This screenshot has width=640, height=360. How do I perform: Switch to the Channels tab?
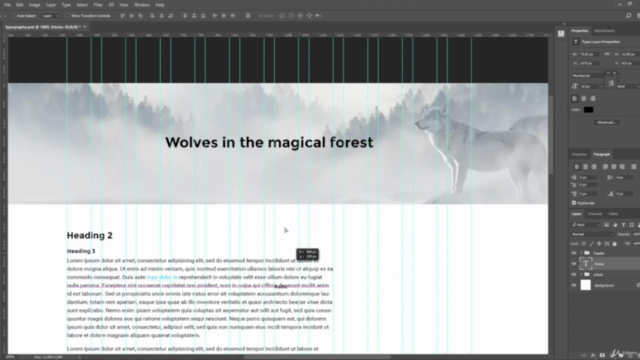coord(595,214)
